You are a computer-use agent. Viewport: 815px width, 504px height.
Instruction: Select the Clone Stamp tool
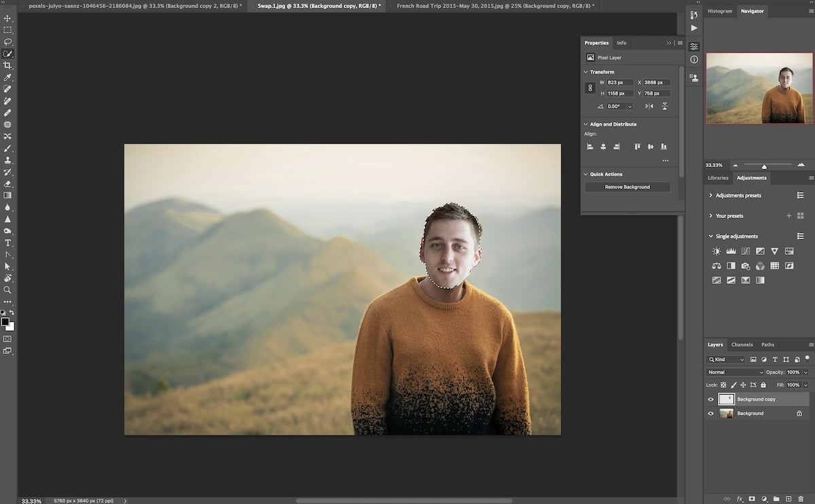(8, 160)
